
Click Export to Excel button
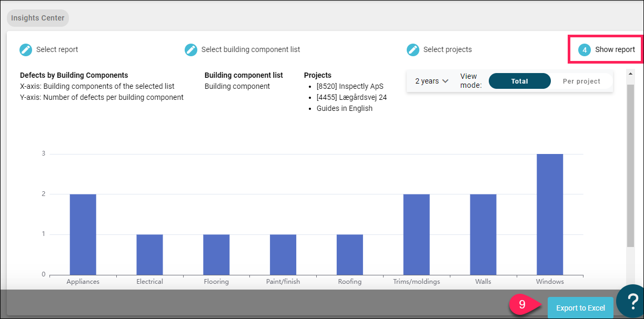[x=580, y=308]
